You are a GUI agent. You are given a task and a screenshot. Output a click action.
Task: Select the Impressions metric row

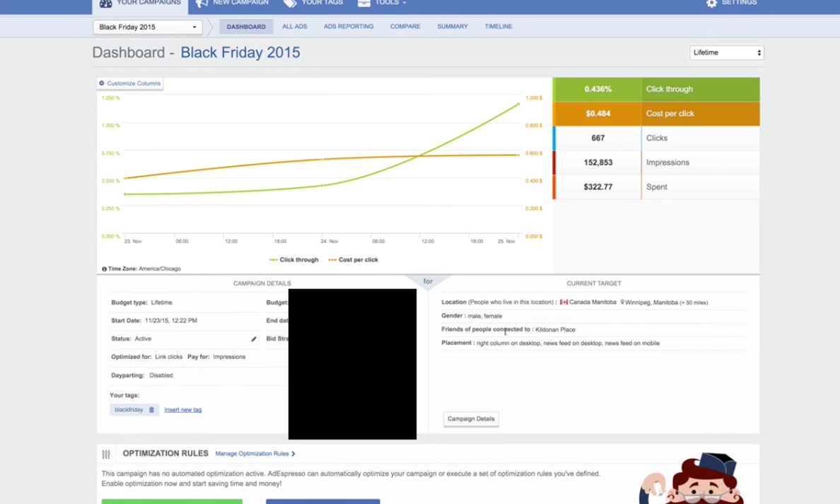tap(656, 163)
